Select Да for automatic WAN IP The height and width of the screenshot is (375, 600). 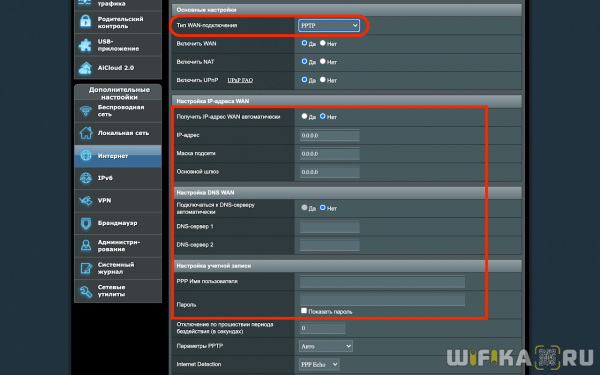(304, 116)
